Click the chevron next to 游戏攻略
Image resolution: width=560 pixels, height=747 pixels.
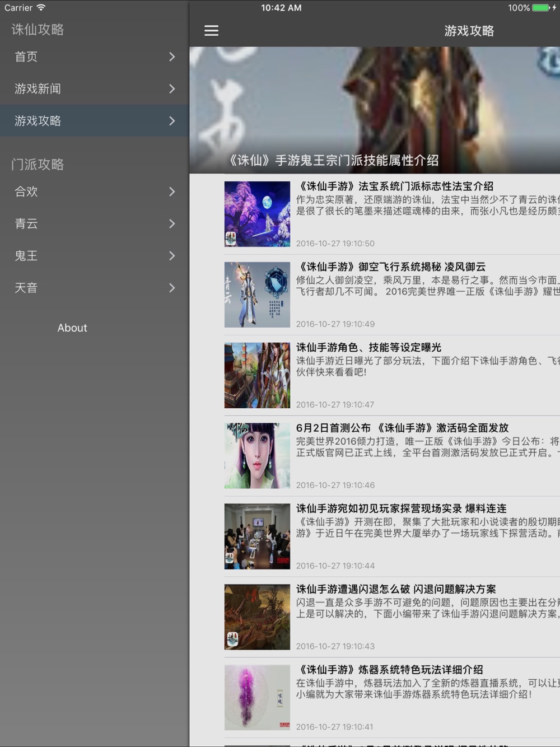tap(172, 120)
